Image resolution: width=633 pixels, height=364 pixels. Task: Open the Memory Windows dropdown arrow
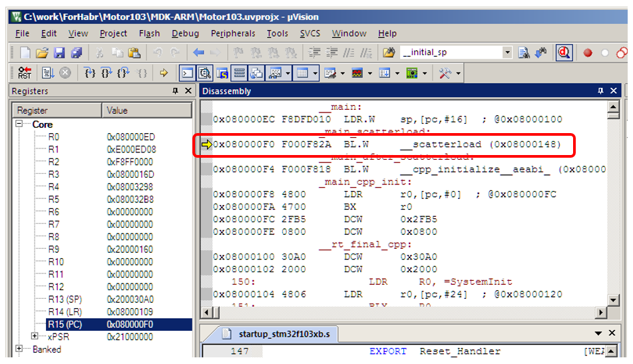tap(315, 73)
